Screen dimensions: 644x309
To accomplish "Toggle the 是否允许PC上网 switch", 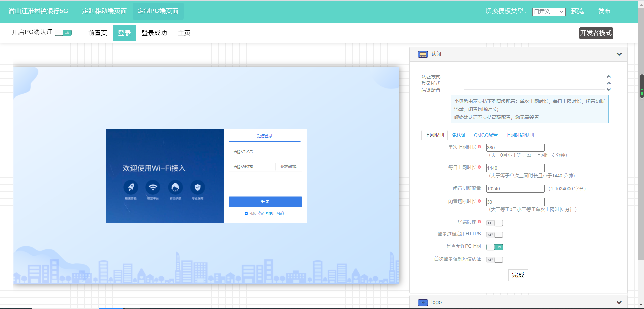I will [x=494, y=247].
